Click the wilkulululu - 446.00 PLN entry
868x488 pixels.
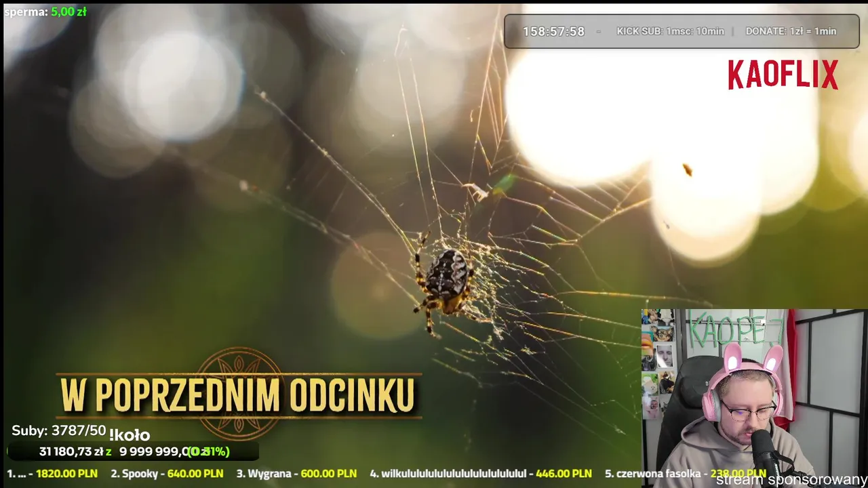pos(481,474)
